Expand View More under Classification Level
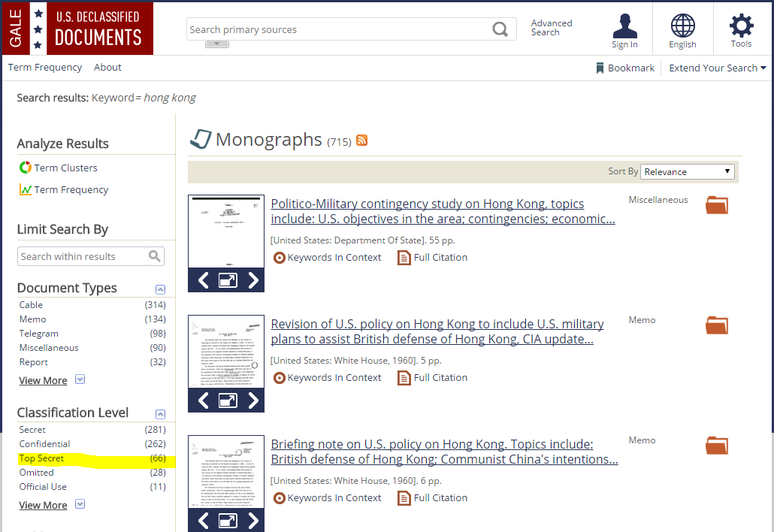 pyautogui.click(x=51, y=505)
